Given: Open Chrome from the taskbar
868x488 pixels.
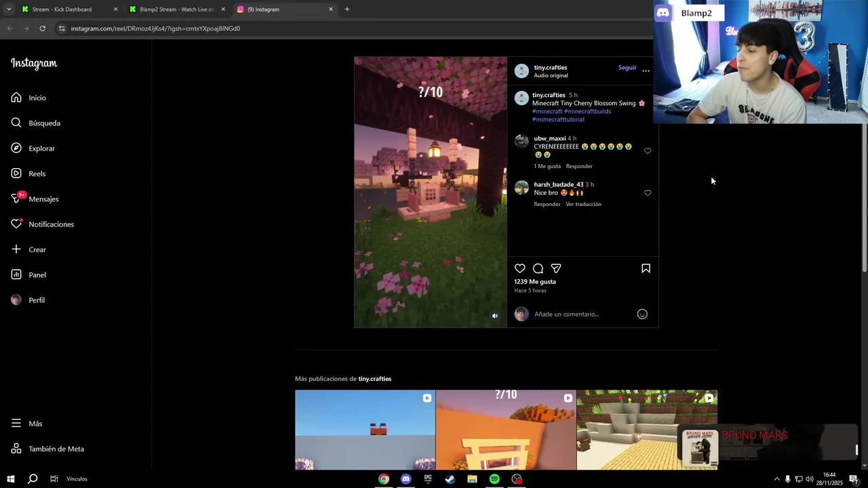Looking at the screenshot, I should click(x=384, y=479).
